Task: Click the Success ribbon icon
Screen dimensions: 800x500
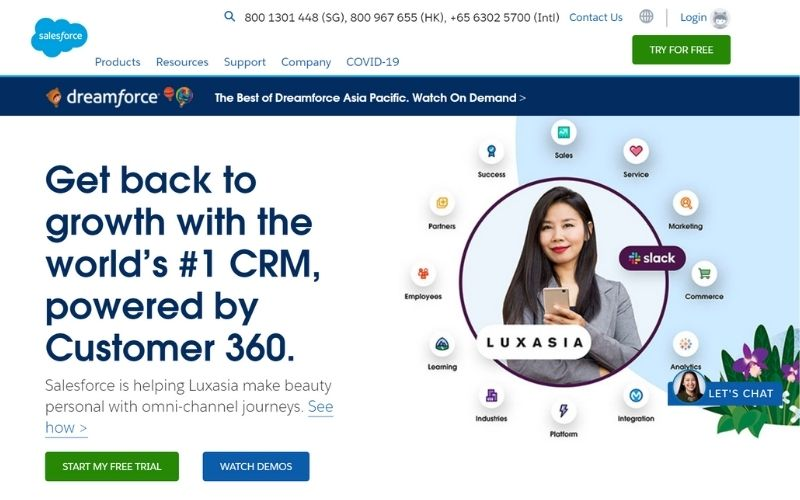Action: coord(491,152)
